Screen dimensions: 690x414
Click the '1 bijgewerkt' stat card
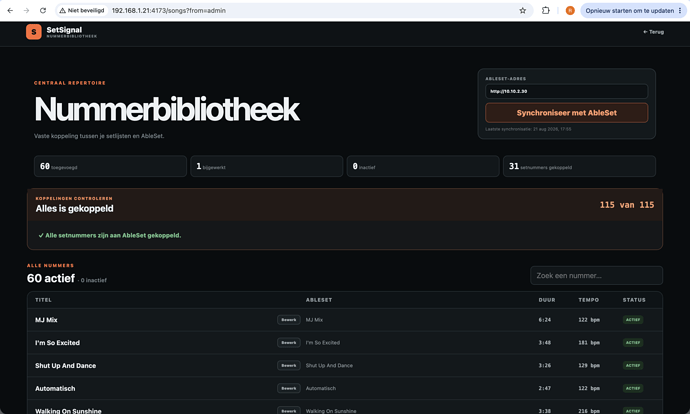(267, 166)
